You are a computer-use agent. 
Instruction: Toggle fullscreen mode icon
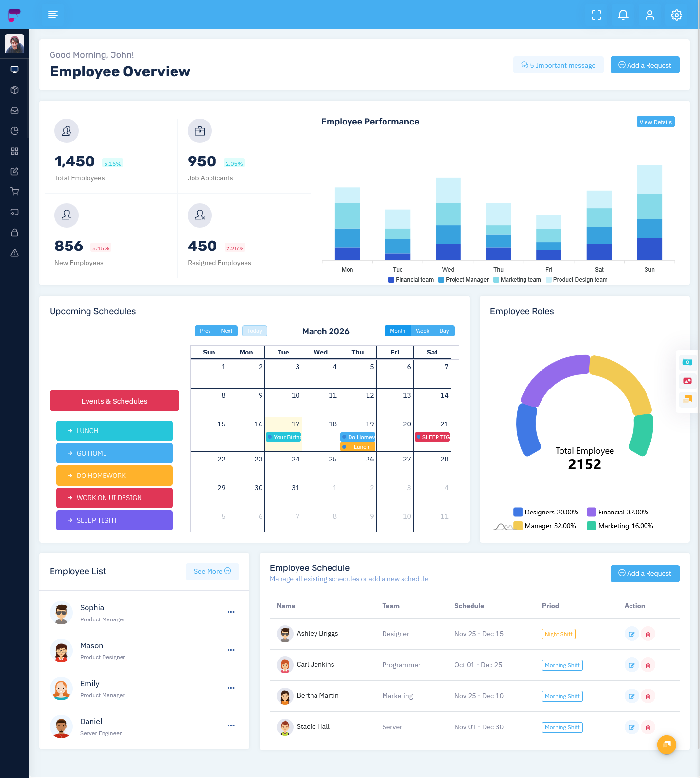coord(596,15)
